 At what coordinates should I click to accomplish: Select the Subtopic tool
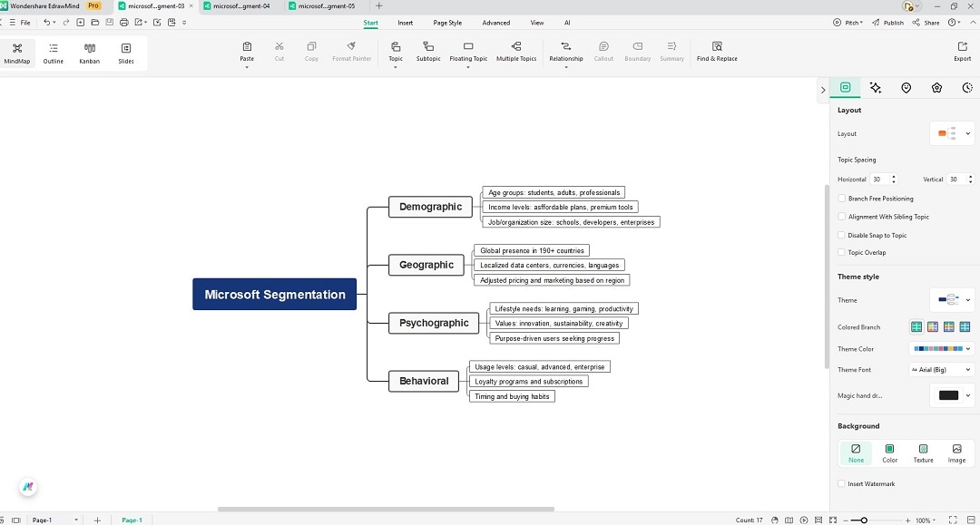click(427, 52)
